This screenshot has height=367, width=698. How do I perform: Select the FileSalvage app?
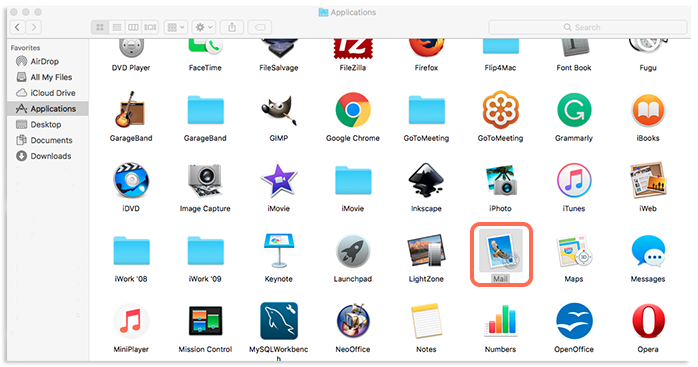[279, 48]
